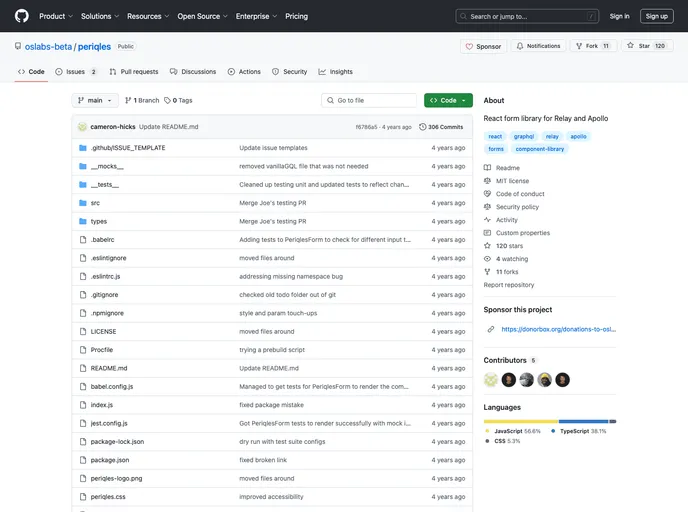Open the Insights tab

pos(336,72)
